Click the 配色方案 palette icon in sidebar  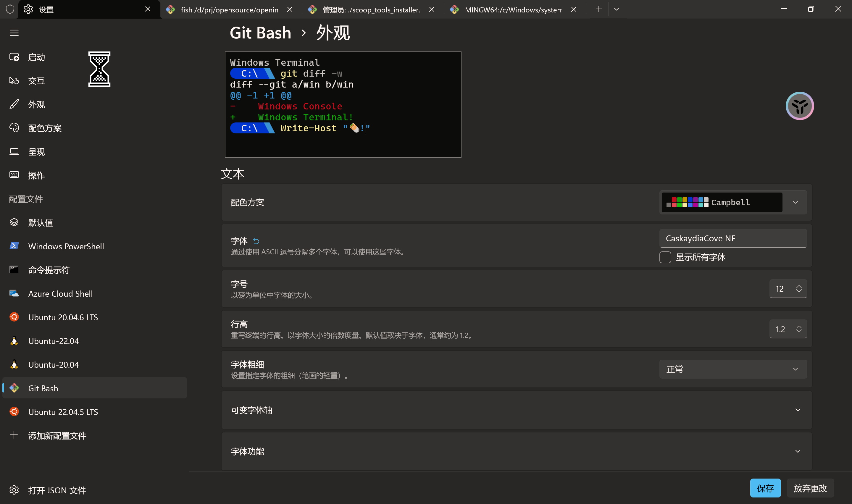pyautogui.click(x=14, y=128)
